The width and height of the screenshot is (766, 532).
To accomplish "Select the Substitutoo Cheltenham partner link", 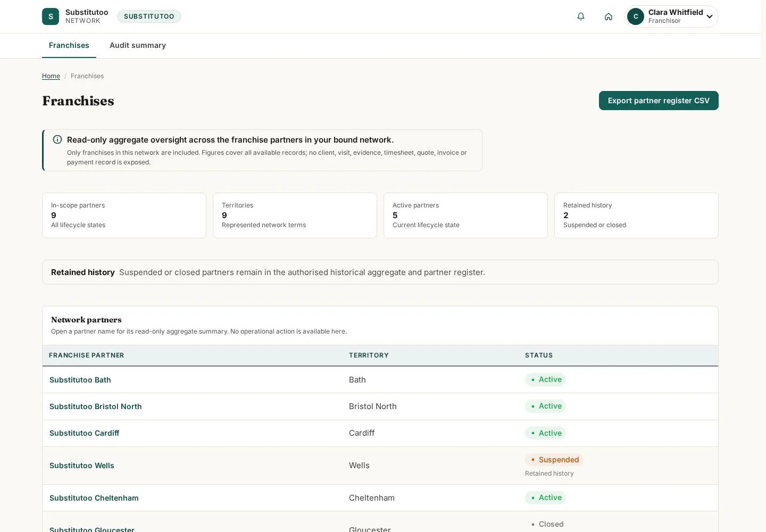I will tap(94, 498).
